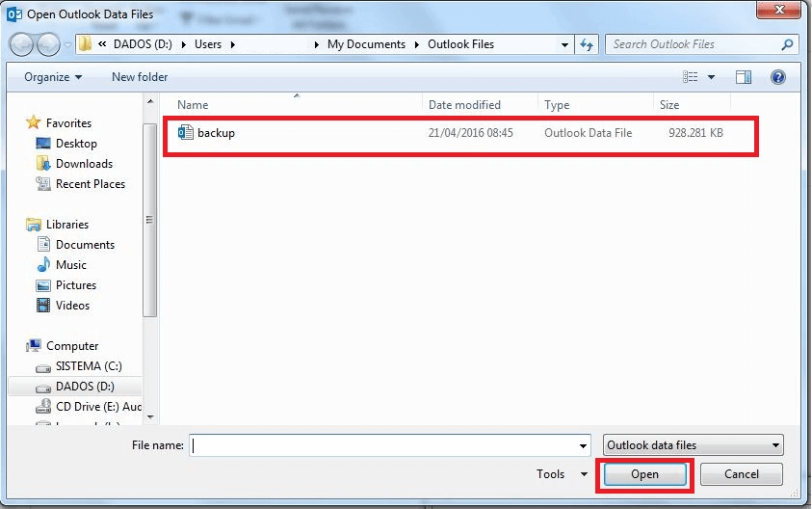Click the Forward navigation arrow
The width and height of the screenshot is (812, 509).
point(49,44)
